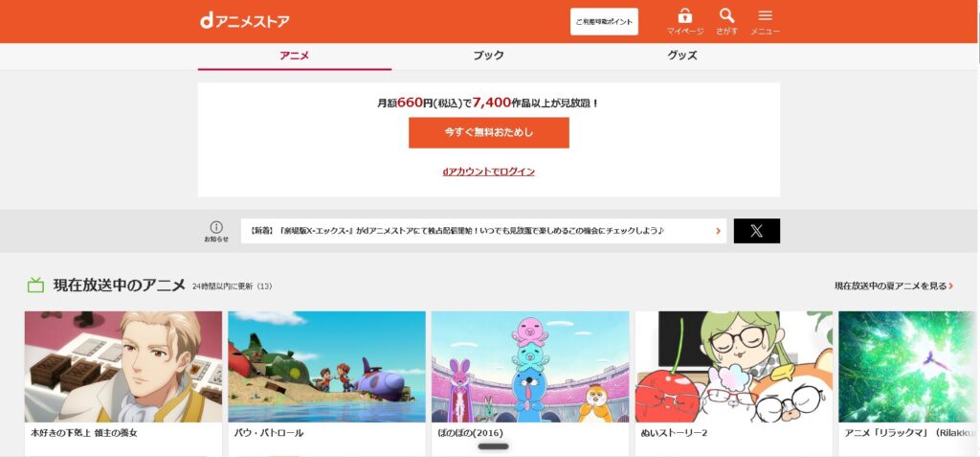The width and height of the screenshot is (980, 457).
Task: Open the 劇場版X-エックス- news announcement
Action: 483,231
